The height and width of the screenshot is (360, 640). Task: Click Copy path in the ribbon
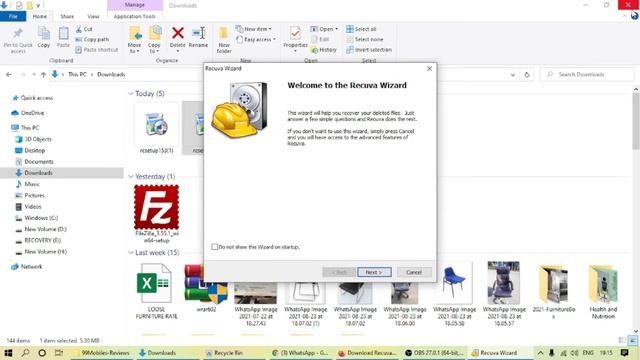[92, 40]
